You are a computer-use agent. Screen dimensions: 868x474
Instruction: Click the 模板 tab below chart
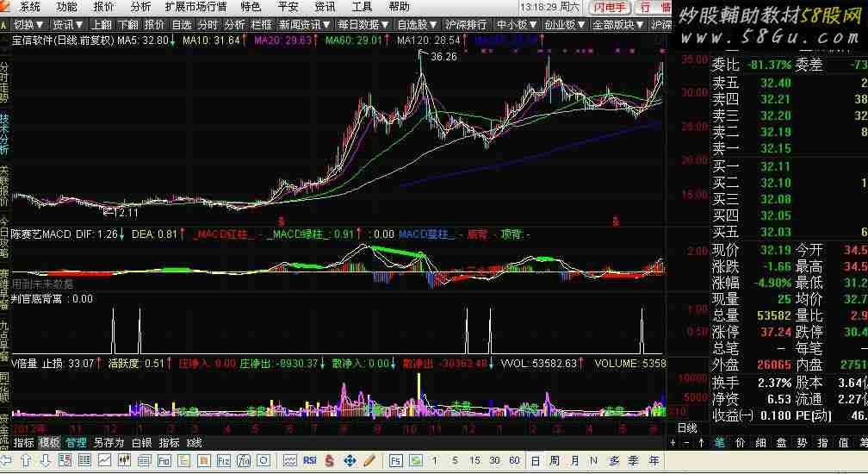coord(49,442)
